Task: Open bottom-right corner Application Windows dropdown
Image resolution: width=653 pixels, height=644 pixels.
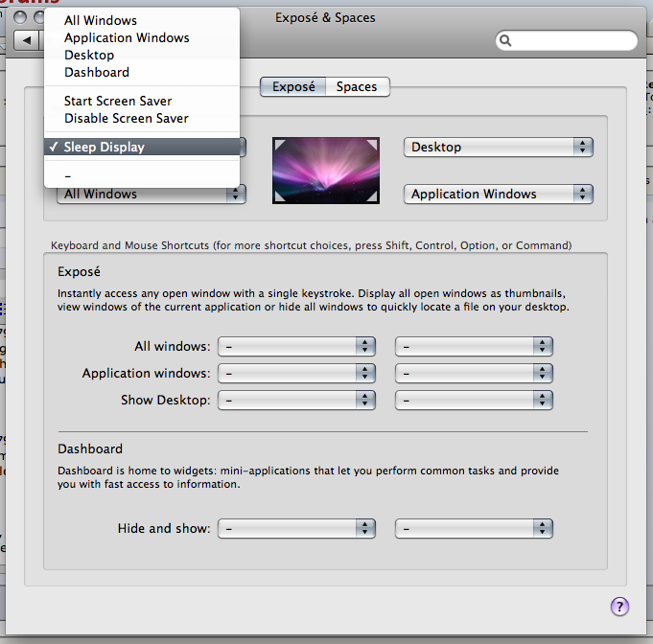Action: click(x=498, y=194)
